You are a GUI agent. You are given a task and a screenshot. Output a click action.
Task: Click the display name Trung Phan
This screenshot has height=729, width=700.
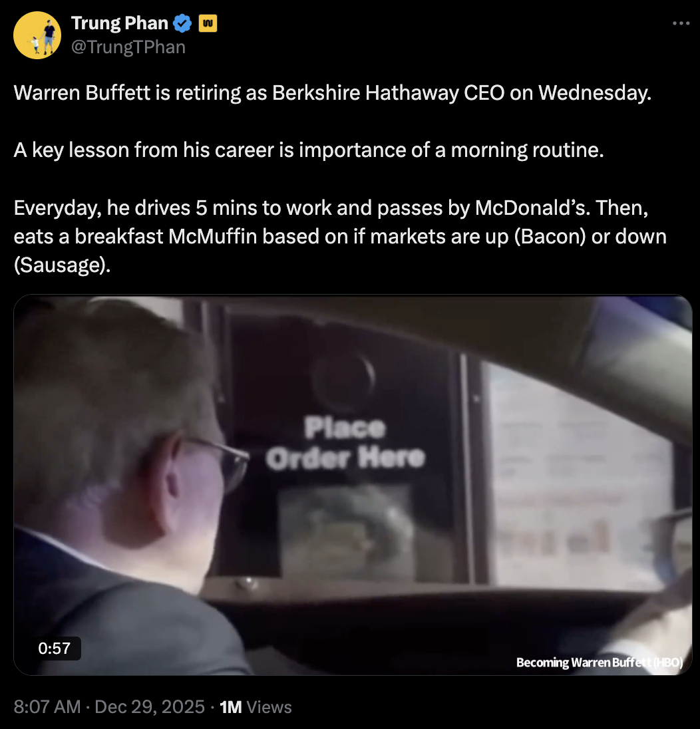coord(120,23)
